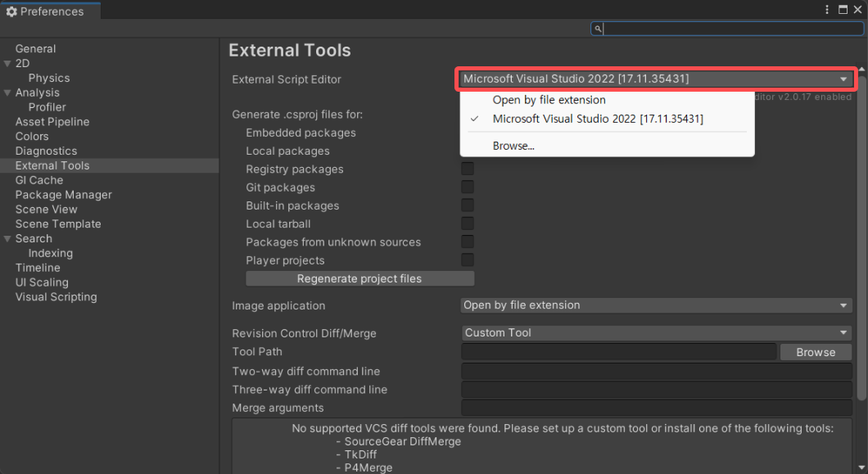Image resolution: width=868 pixels, height=474 pixels.
Task: Click the 'Local packages' label
Action: [288, 151]
